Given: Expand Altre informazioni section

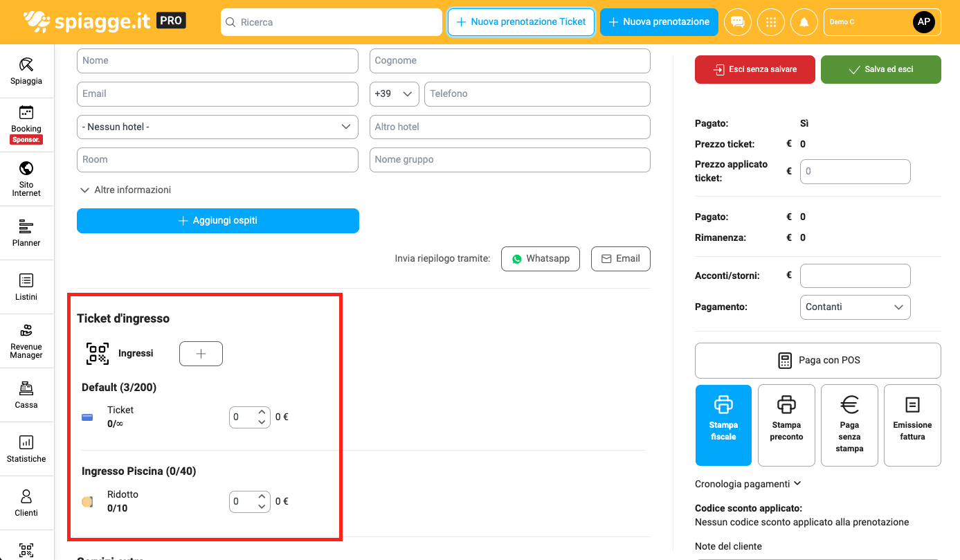Looking at the screenshot, I should (x=126, y=190).
